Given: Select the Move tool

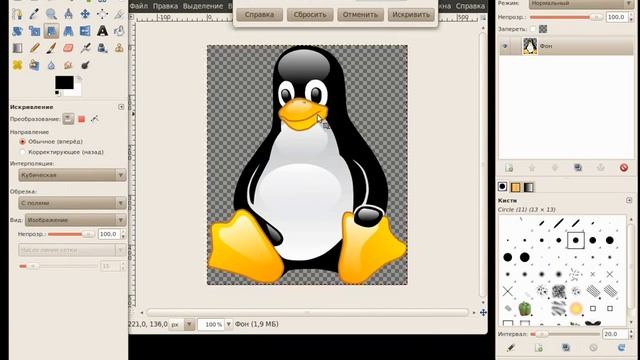Looking at the screenshot, I should tap(85, 14).
